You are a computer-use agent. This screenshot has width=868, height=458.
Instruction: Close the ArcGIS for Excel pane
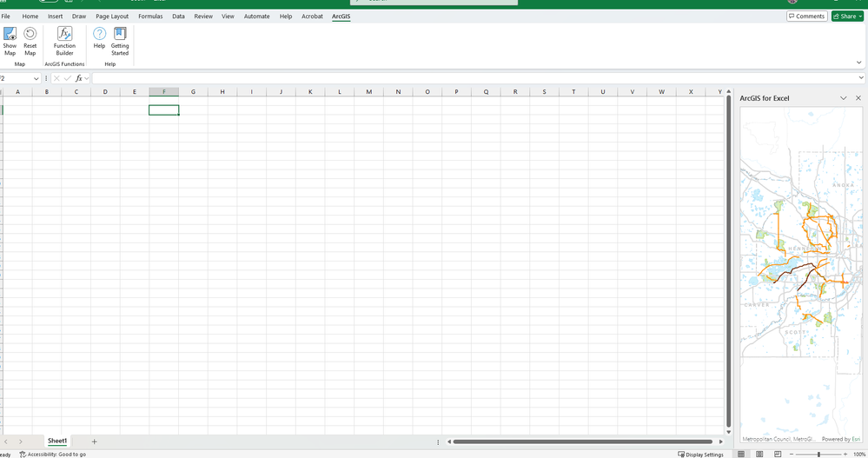(x=858, y=98)
